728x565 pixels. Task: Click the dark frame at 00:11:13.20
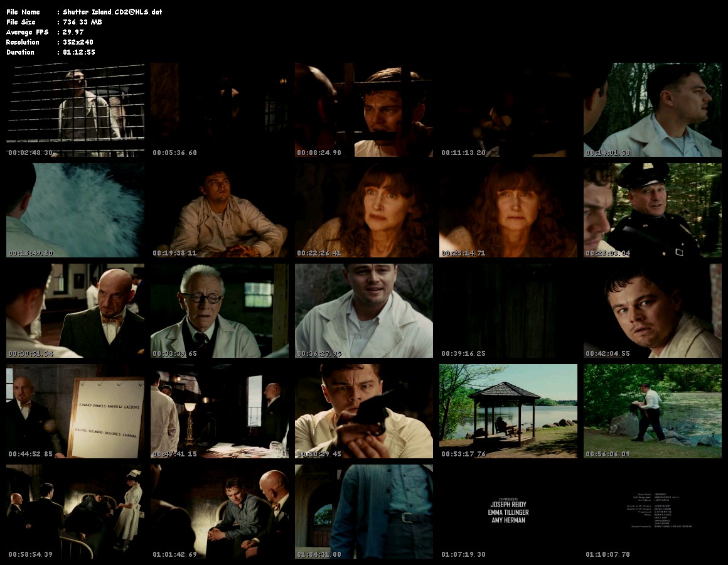click(508, 110)
